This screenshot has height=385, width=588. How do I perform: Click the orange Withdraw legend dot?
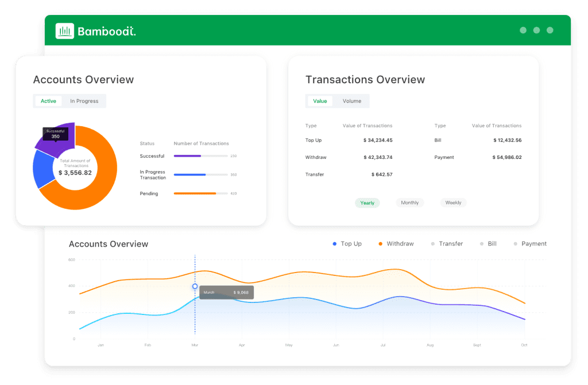[x=380, y=244]
